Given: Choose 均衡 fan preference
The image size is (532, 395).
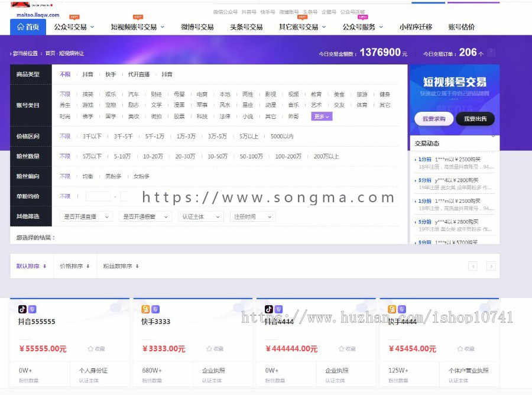Looking at the screenshot, I should [x=87, y=176].
